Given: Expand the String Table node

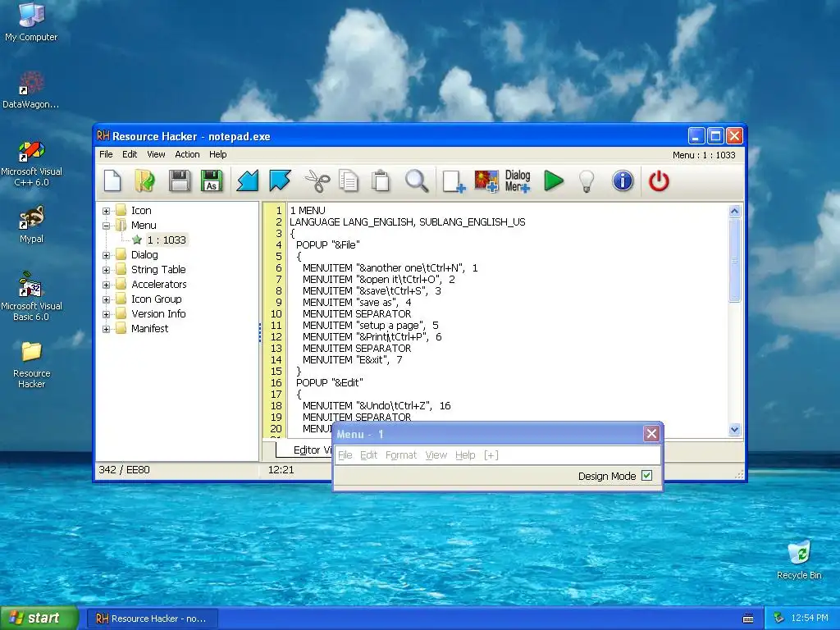Looking at the screenshot, I should (106, 270).
